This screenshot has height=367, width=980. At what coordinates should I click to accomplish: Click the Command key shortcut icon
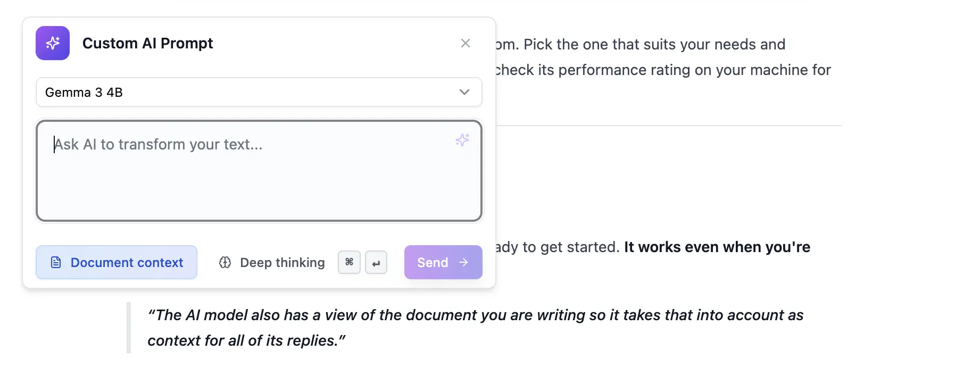pyautogui.click(x=349, y=262)
